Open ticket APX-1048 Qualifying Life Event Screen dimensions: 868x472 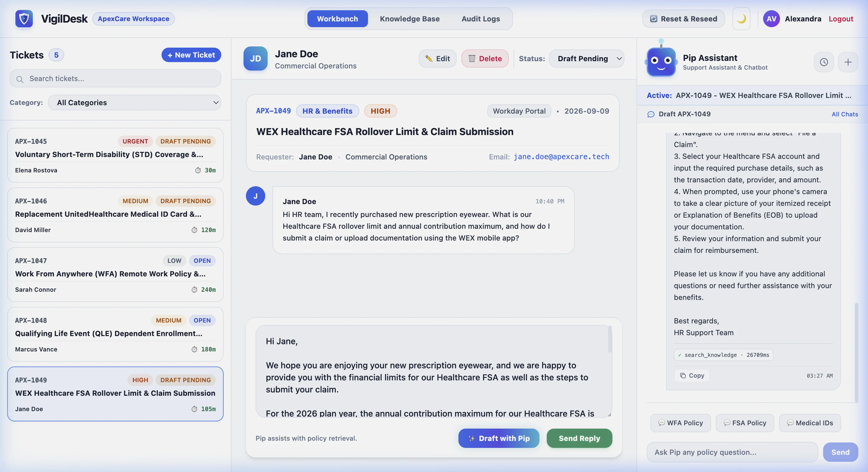(115, 334)
